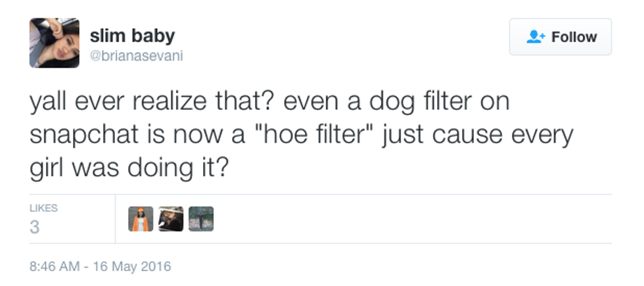644x286 pixels.
Task: Open slim baby's profile picture
Action: (55, 43)
